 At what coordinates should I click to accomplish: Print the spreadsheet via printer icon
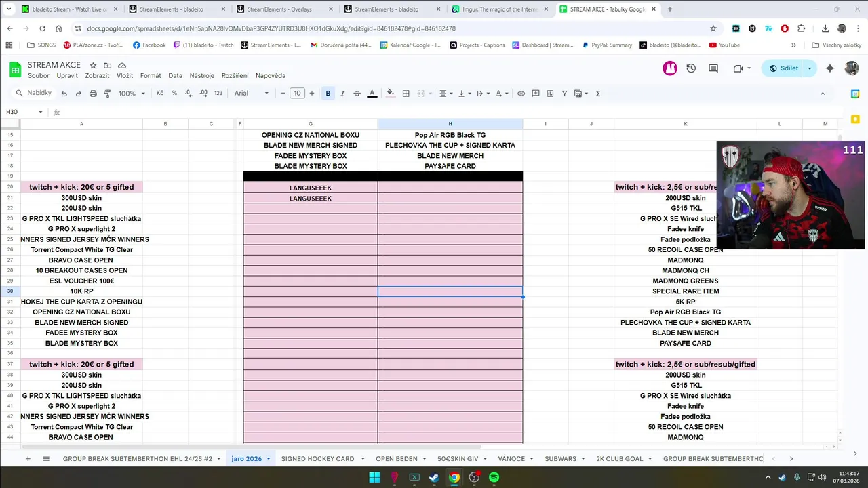point(93,94)
